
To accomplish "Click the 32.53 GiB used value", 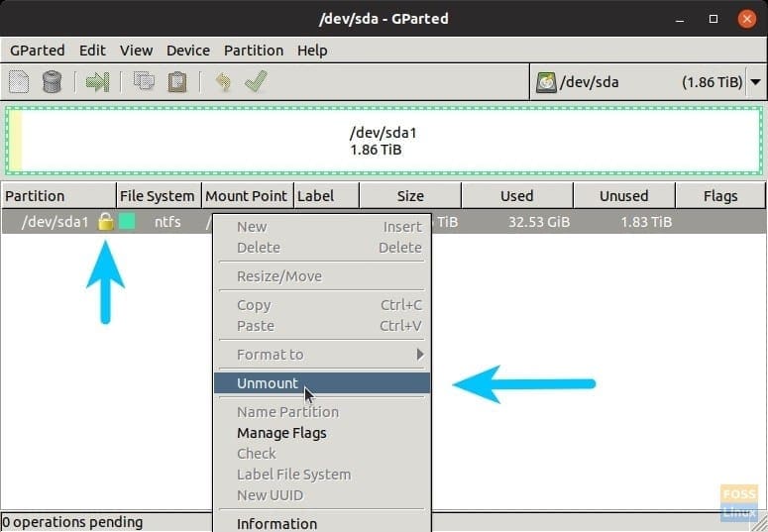I will [x=539, y=222].
